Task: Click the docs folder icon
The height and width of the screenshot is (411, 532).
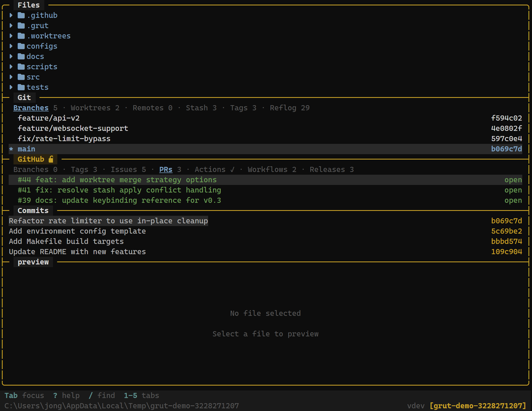Action: pos(21,57)
